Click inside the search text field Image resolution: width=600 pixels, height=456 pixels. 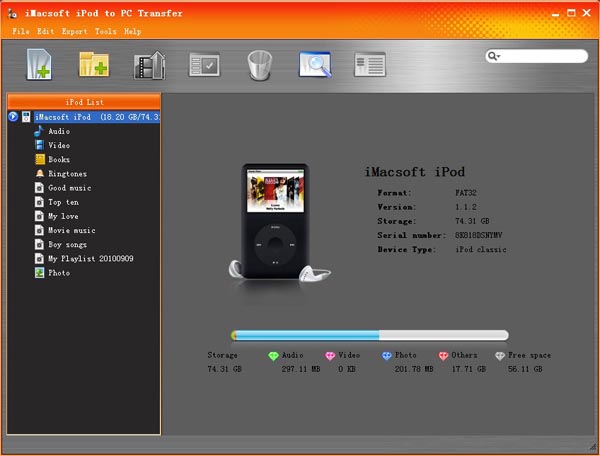coord(543,56)
